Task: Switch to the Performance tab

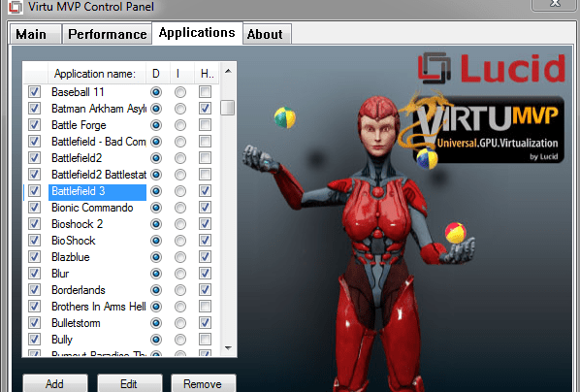Action: tap(108, 34)
